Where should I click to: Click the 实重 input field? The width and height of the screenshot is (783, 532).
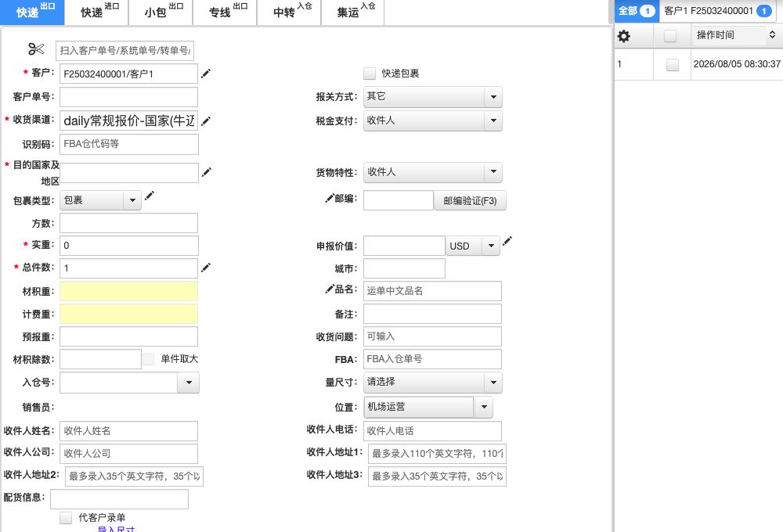click(129, 246)
